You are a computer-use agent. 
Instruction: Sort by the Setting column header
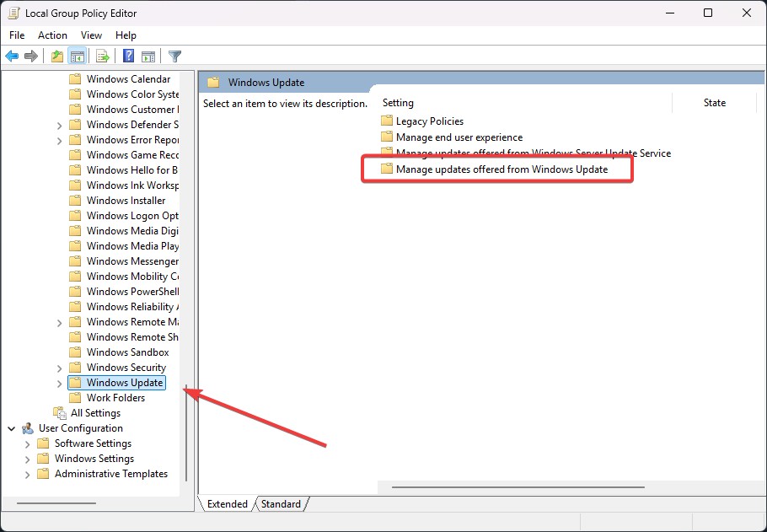coord(525,103)
